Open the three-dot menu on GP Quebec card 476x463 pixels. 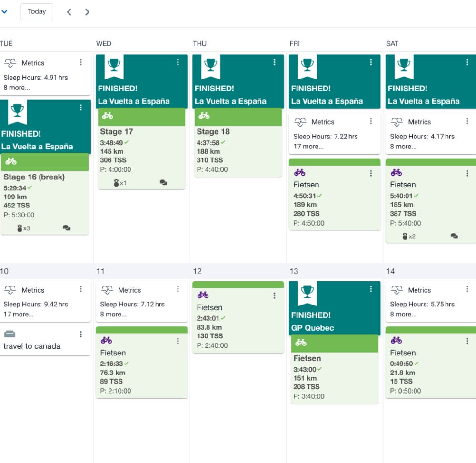point(371,289)
